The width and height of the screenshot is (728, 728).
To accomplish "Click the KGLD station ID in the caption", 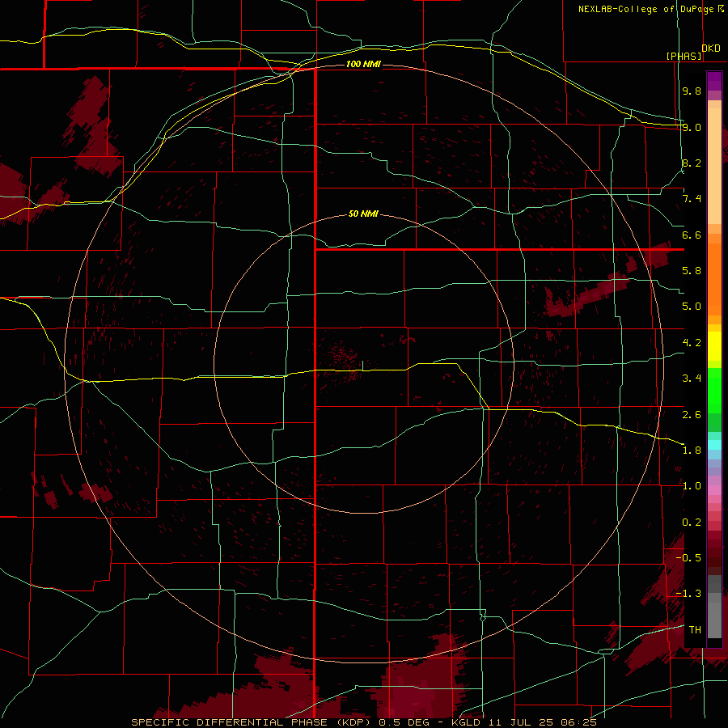I will click(x=466, y=722).
